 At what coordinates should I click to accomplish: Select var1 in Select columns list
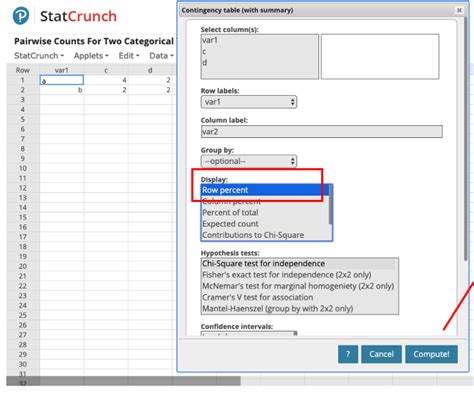tap(260, 40)
